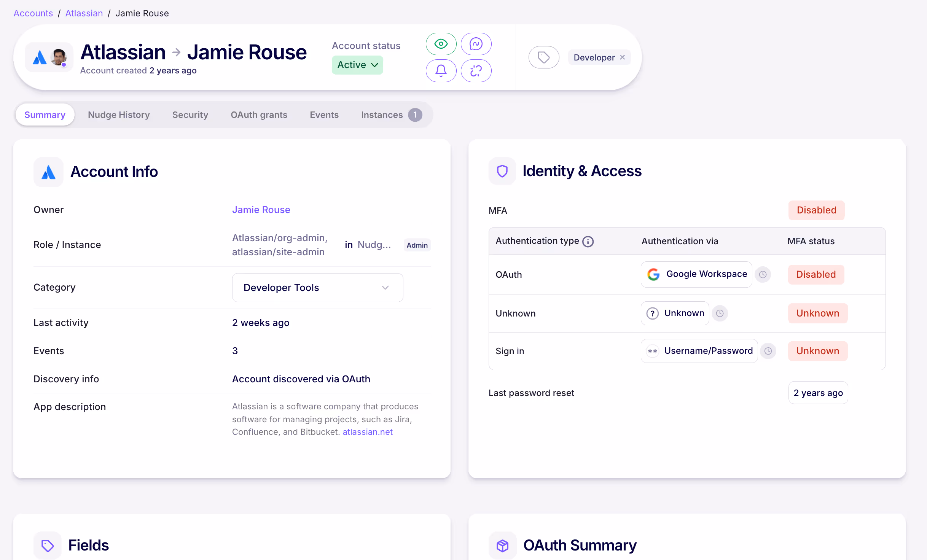Remove the Developer tag with its x
927x560 pixels.
[623, 57]
